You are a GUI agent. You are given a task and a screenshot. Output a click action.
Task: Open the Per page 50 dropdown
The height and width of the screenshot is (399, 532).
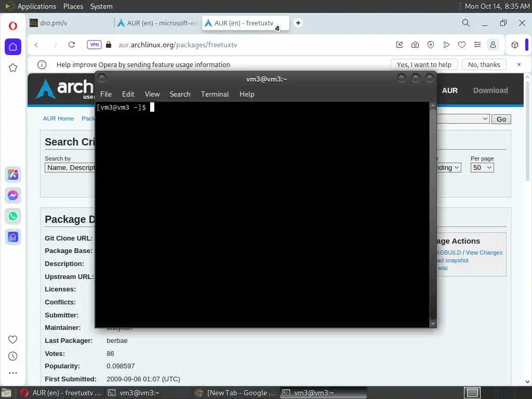pyautogui.click(x=482, y=168)
